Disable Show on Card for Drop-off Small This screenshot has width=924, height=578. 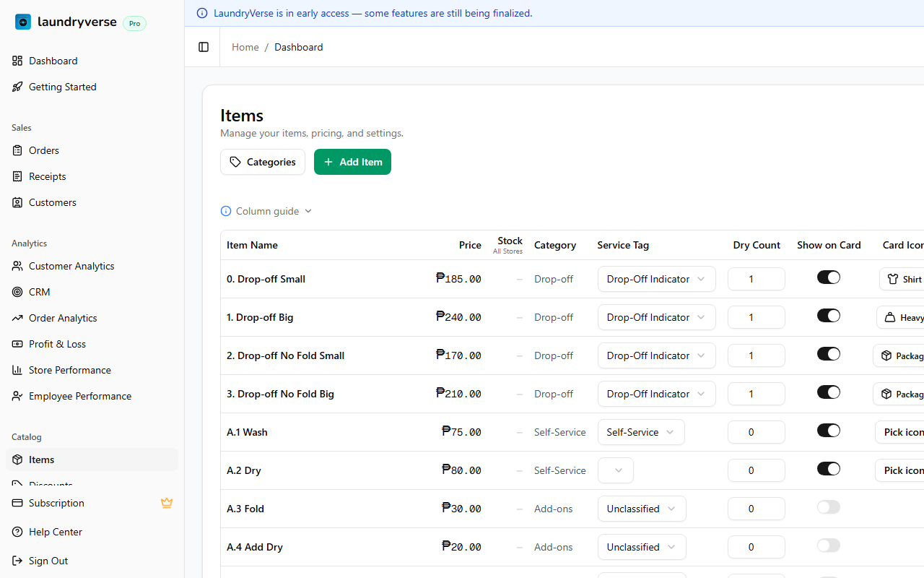(828, 277)
